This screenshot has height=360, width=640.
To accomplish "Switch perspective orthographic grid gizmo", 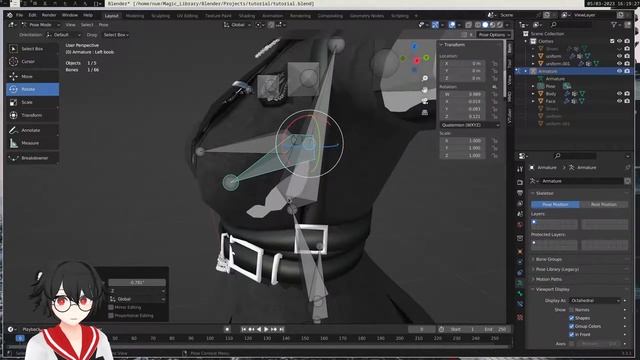I will pyautogui.click(x=425, y=112).
